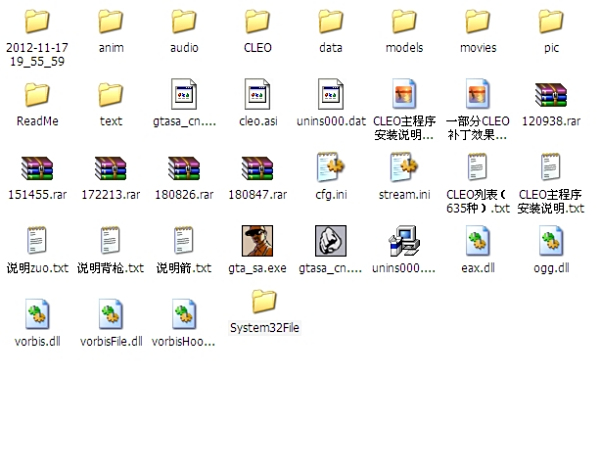The width and height of the screenshot is (600, 472).
Task: Click the "System32File" name label
Action: (x=264, y=328)
